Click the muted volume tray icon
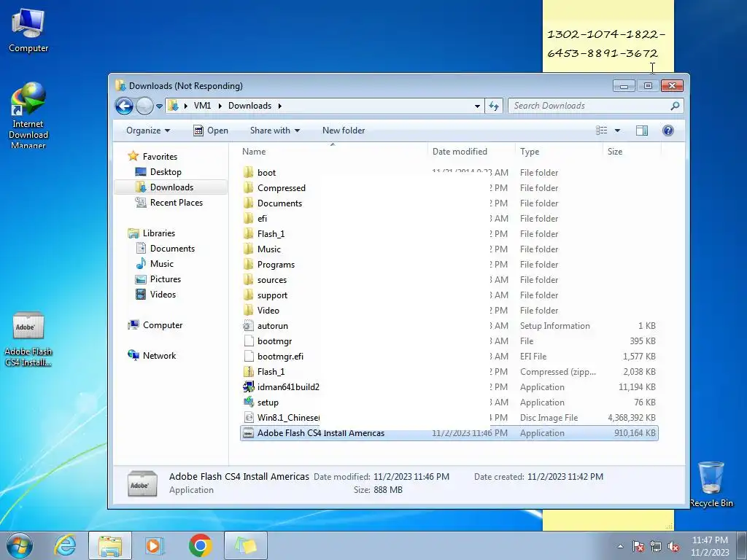This screenshot has width=747, height=560. 673,547
